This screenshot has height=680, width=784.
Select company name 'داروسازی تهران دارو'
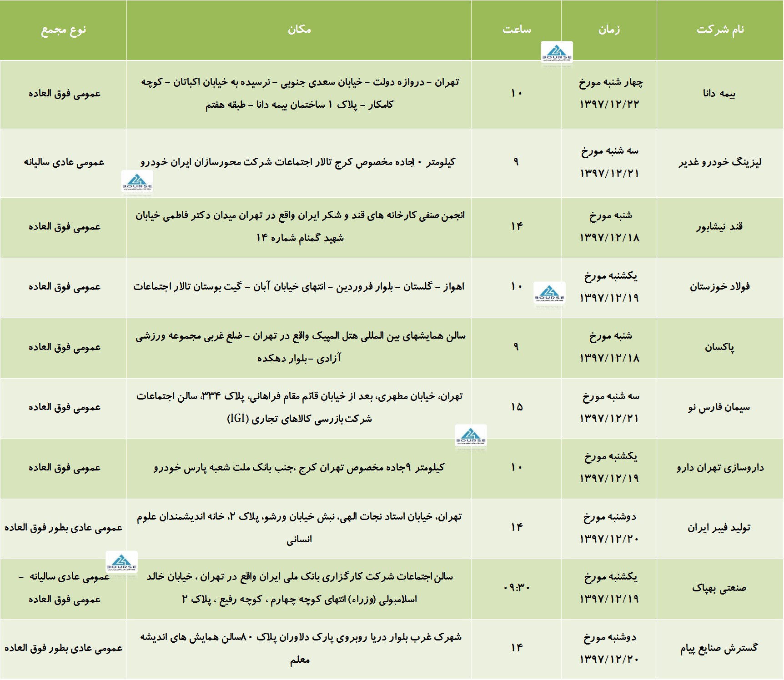point(720,468)
